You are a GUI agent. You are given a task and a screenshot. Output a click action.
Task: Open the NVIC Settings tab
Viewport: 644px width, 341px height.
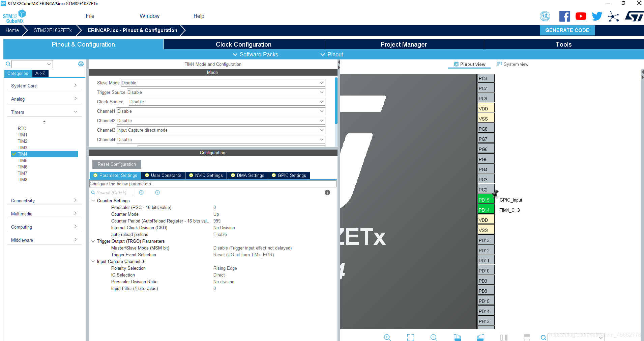pyautogui.click(x=206, y=175)
